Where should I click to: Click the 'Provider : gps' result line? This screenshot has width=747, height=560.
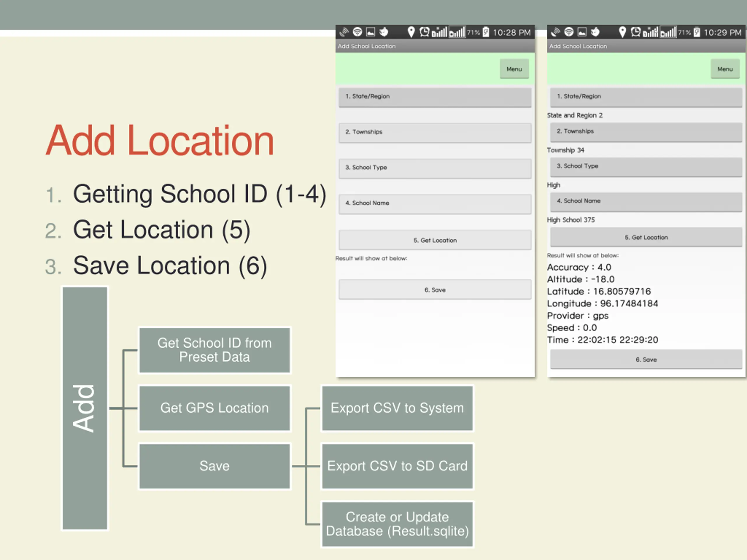[x=578, y=316]
